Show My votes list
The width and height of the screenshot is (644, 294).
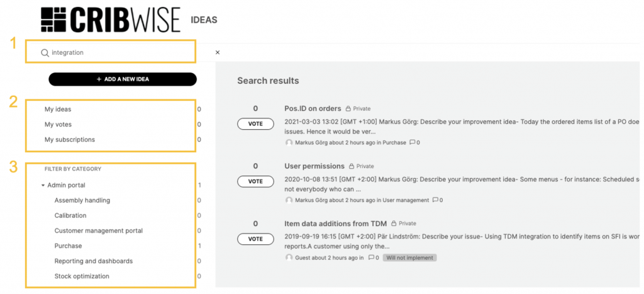[x=58, y=125]
